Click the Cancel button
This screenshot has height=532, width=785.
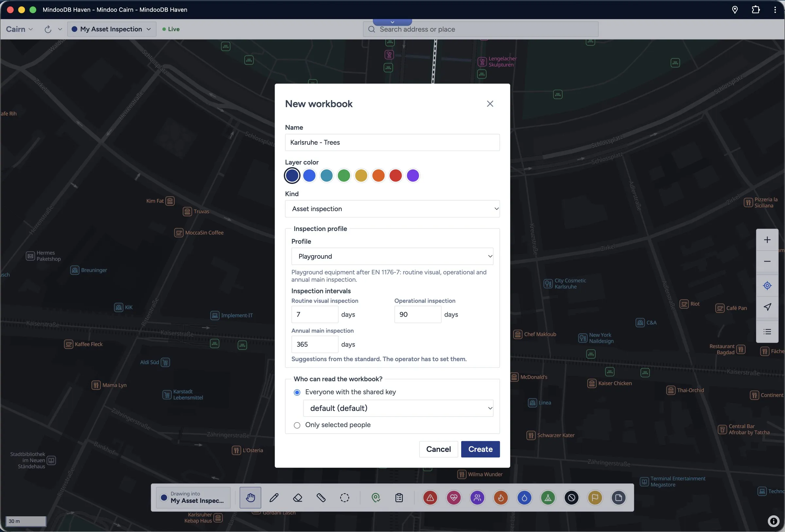pos(438,449)
